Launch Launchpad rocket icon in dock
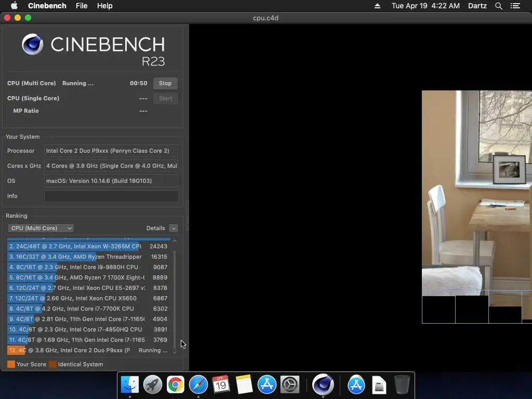 (x=152, y=385)
